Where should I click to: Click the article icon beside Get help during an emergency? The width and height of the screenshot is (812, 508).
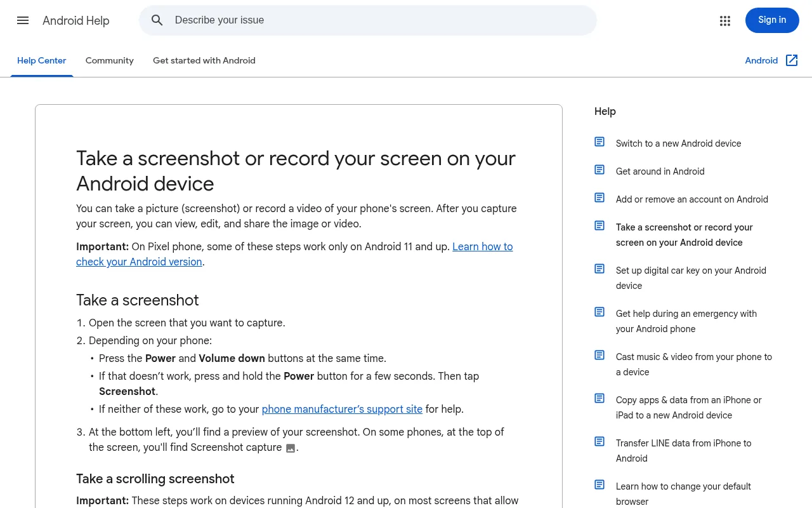(x=599, y=312)
